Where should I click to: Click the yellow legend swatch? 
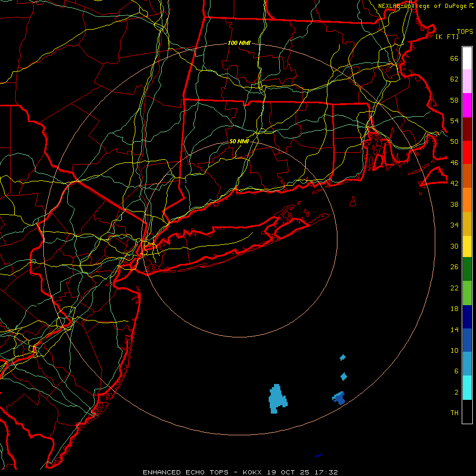click(467, 246)
